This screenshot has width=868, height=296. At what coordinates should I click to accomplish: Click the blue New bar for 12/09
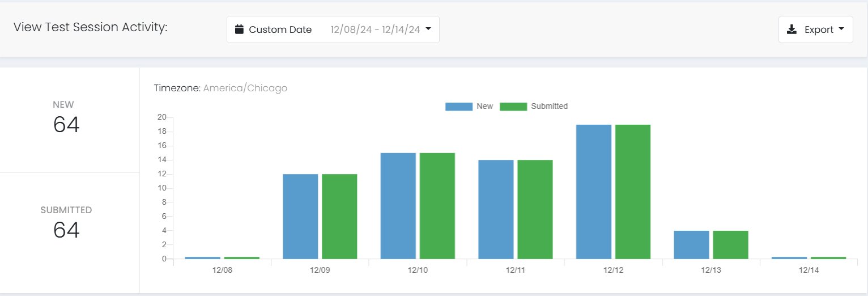pos(300,217)
